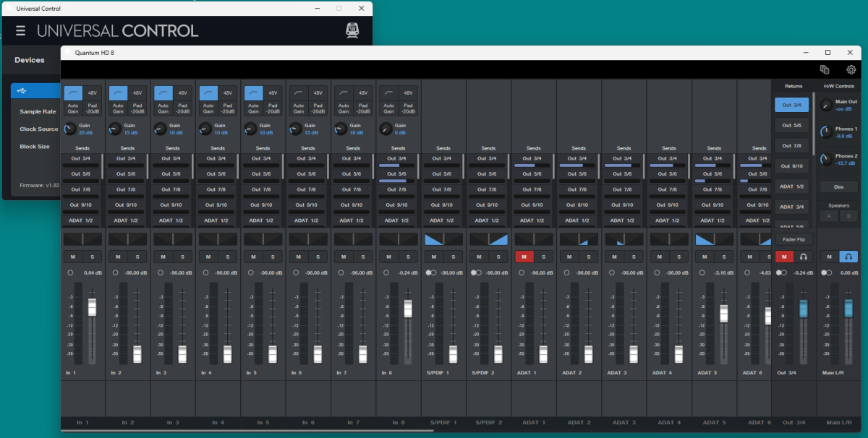
Task: Click the Phones 1 level knob
Action: pos(826,132)
